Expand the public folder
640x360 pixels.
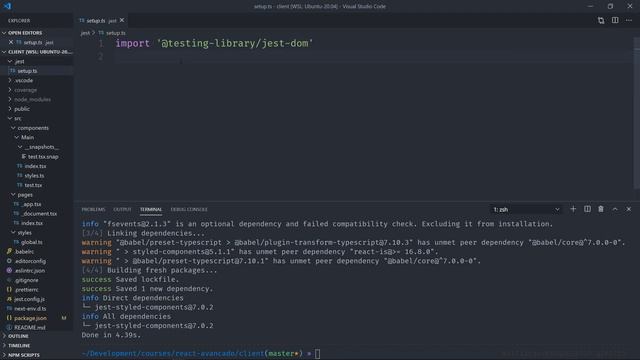[37, 109]
